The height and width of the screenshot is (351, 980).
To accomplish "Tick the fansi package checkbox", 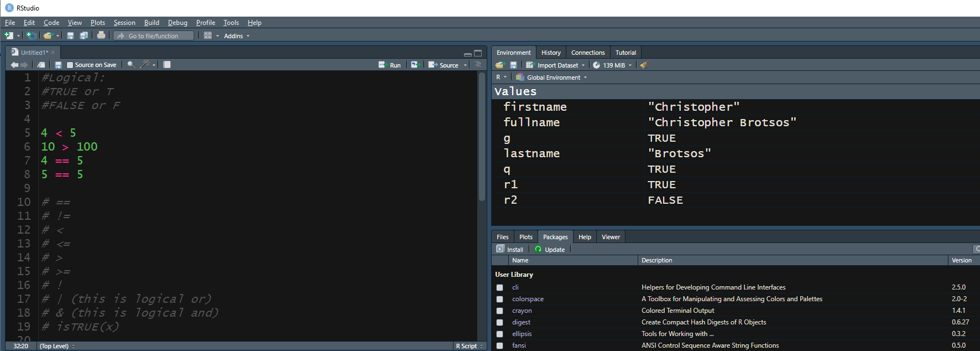I will pos(500,345).
